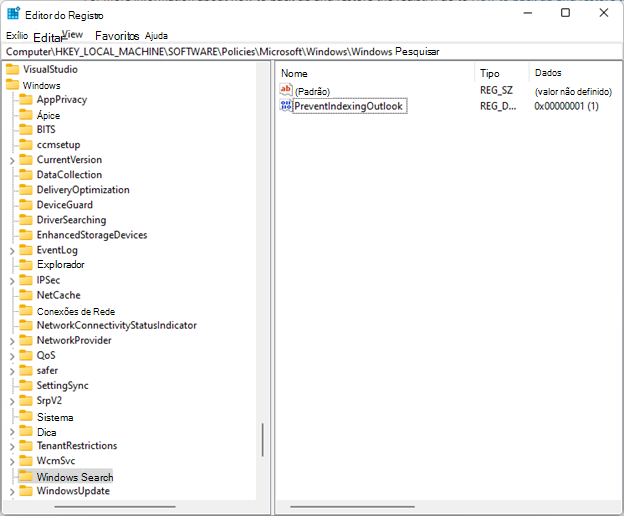Click the BITS folder icon
The width and height of the screenshot is (624, 516).
26,129
